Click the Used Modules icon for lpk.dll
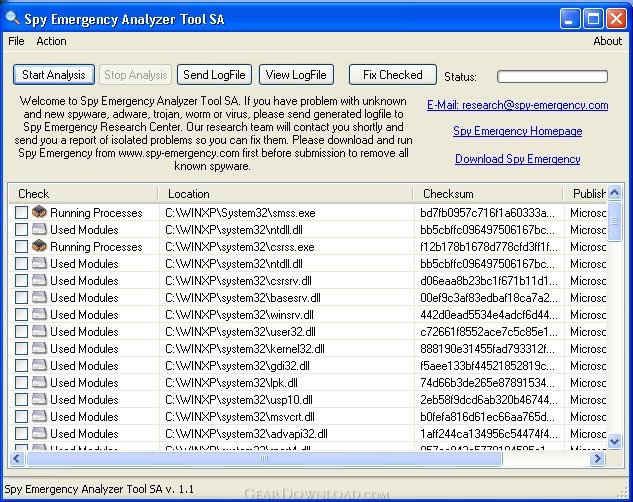 39,381
